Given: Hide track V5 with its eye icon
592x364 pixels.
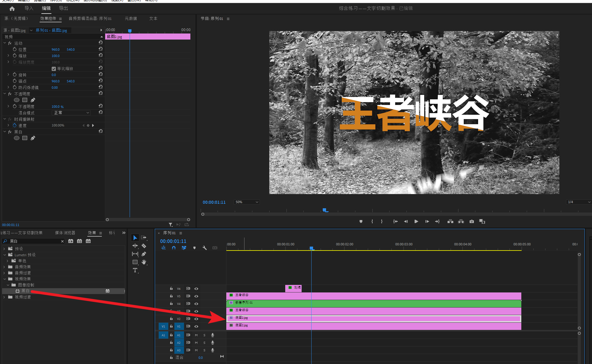Looking at the screenshot, I should [x=196, y=296].
